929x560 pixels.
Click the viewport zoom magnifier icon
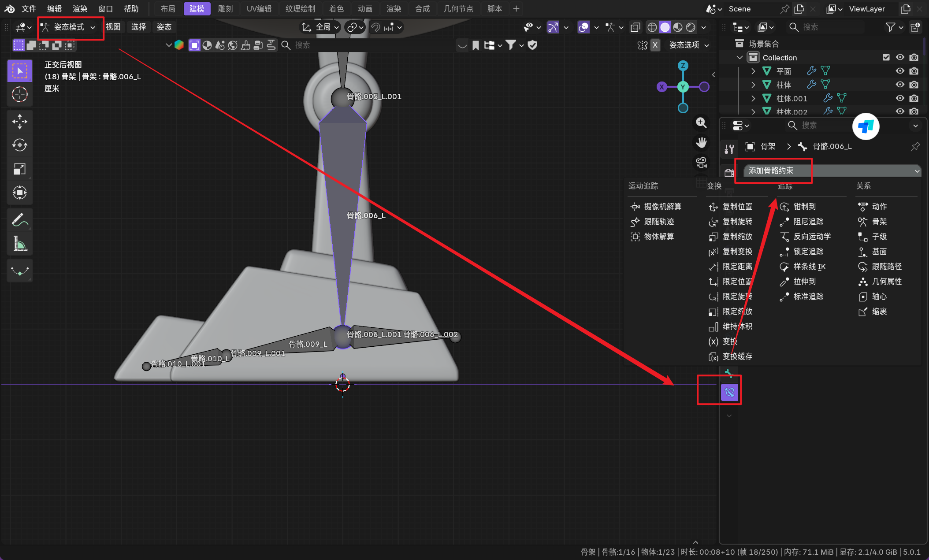coord(701,123)
